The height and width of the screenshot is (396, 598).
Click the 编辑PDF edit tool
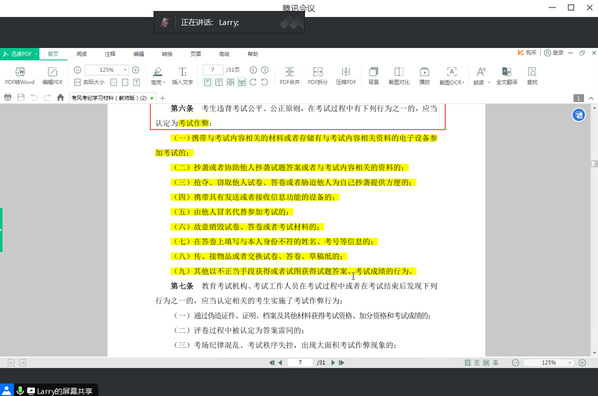point(52,76)
